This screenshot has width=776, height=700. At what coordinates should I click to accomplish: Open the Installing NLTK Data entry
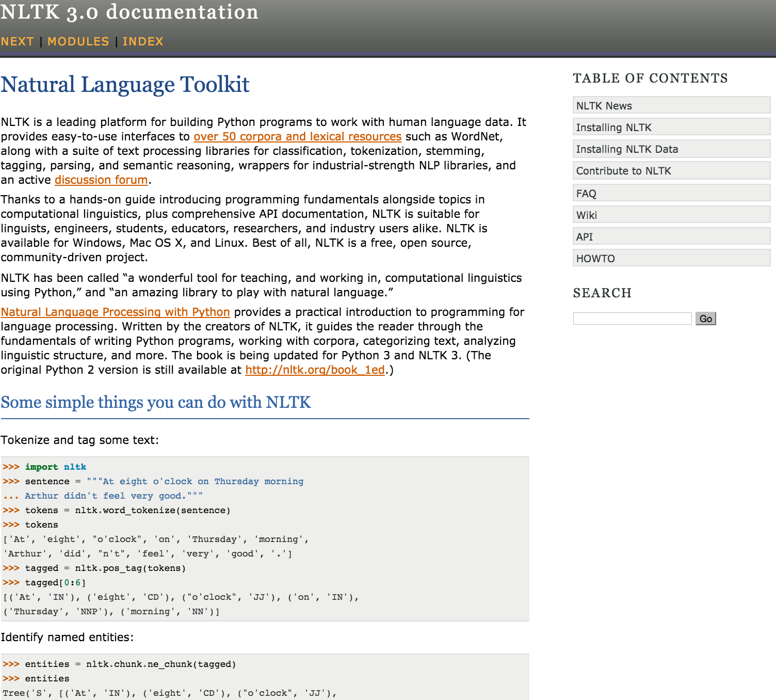(x=627, y=149)
